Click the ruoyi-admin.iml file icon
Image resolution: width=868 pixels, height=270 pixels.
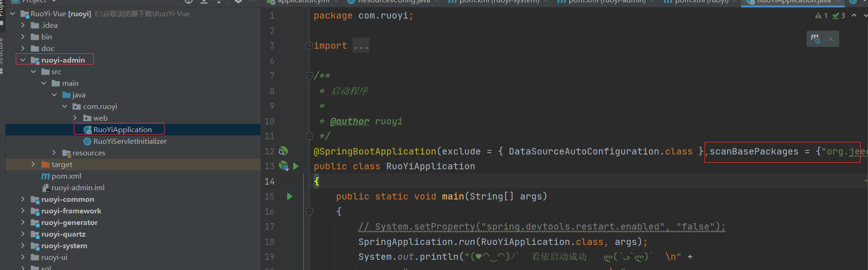pos(46,188)
